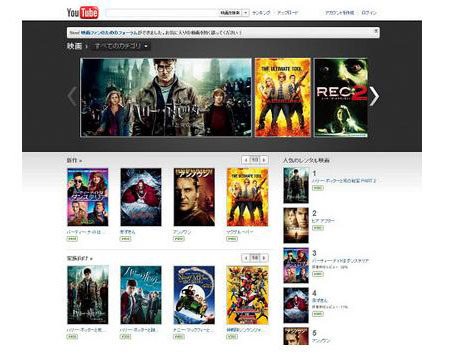Image resolution: width=462 pixels, height=360 pixels.
Task: Click the アカウントを作成 link
Action: (x=340, y=13)
